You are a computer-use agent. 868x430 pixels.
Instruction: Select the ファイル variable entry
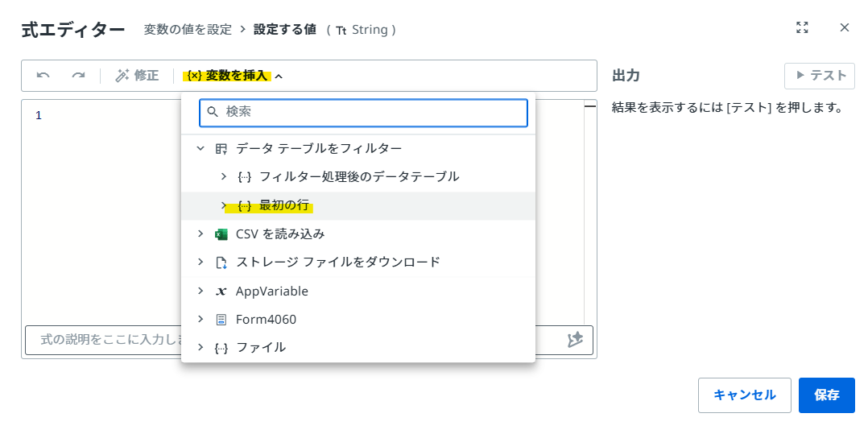[260, 348]
